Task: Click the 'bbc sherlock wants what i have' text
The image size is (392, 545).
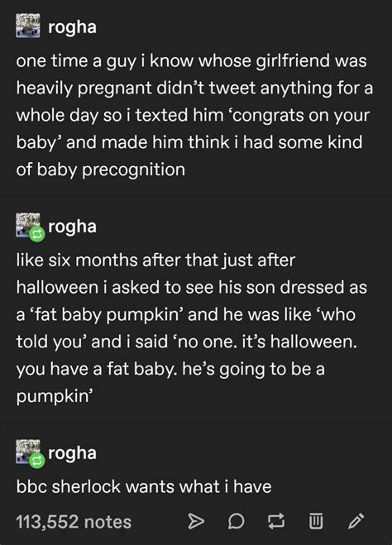Action: (x=144, y=486)
